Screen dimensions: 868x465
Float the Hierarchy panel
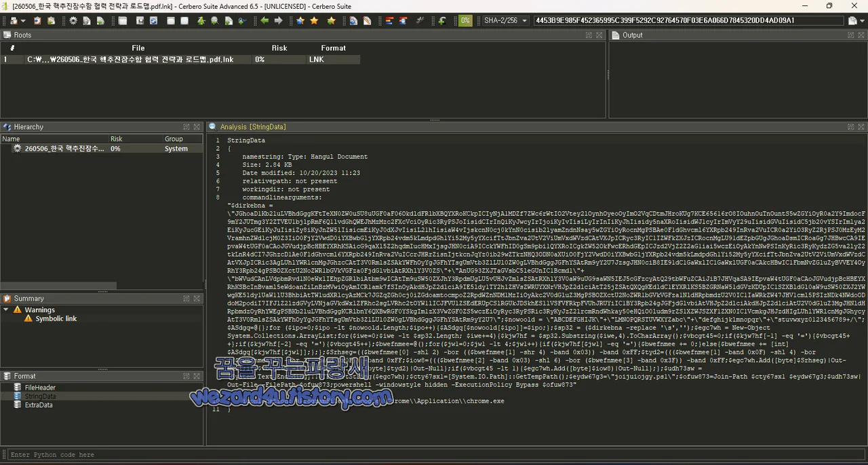point(186,127)
